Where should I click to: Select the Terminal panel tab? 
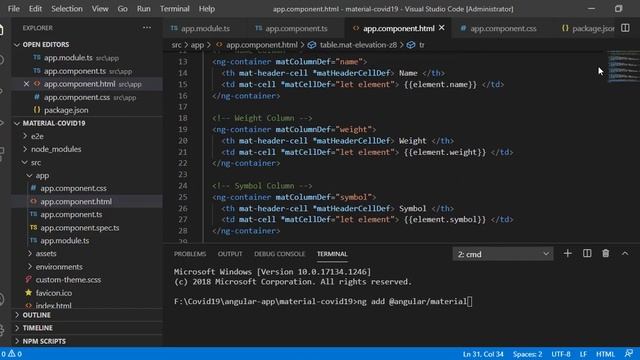coord(332,254)
